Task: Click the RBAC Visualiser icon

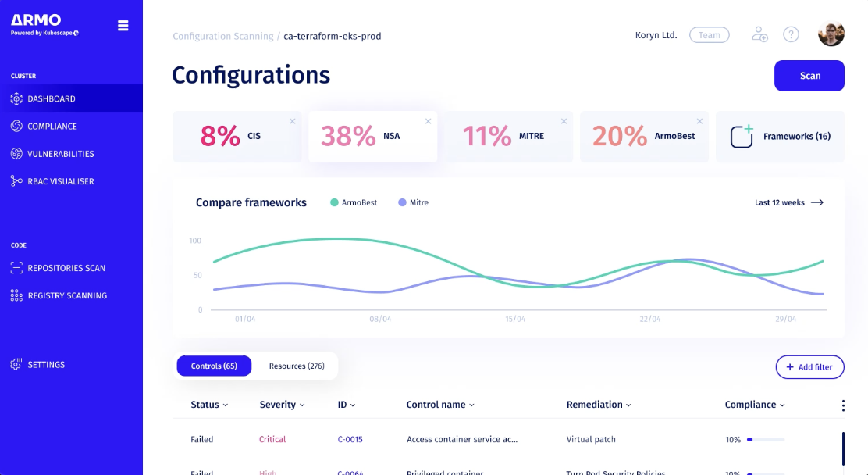Action: (x=16, y=181)
